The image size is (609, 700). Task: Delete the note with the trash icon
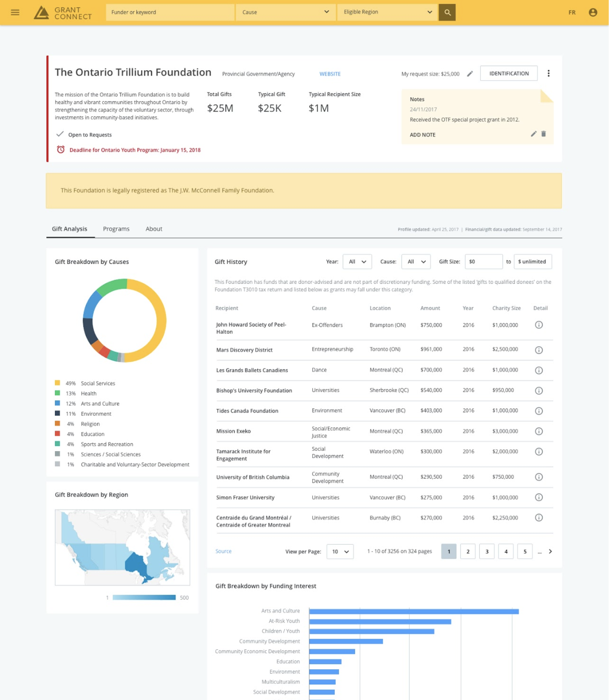point(544,134)
